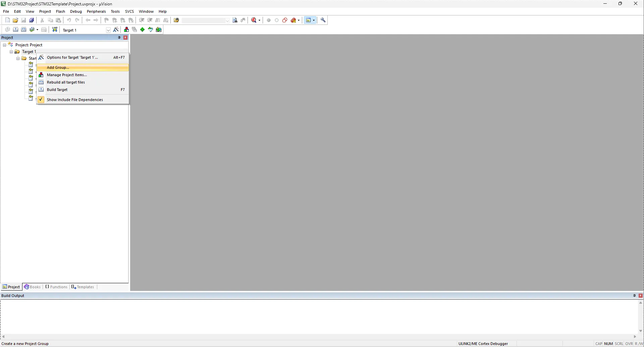Switch to the Templates tab
644x347 pixels.
(83, 287)
